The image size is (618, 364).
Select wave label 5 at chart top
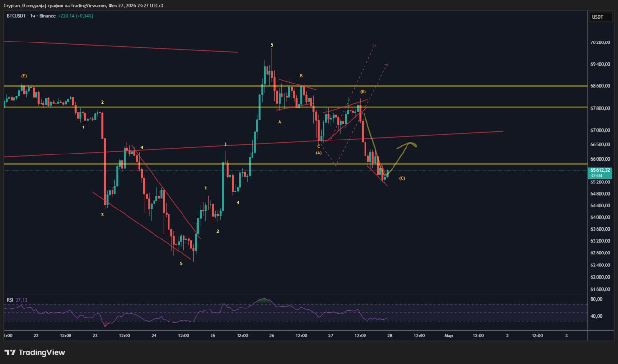pos(272,45)
